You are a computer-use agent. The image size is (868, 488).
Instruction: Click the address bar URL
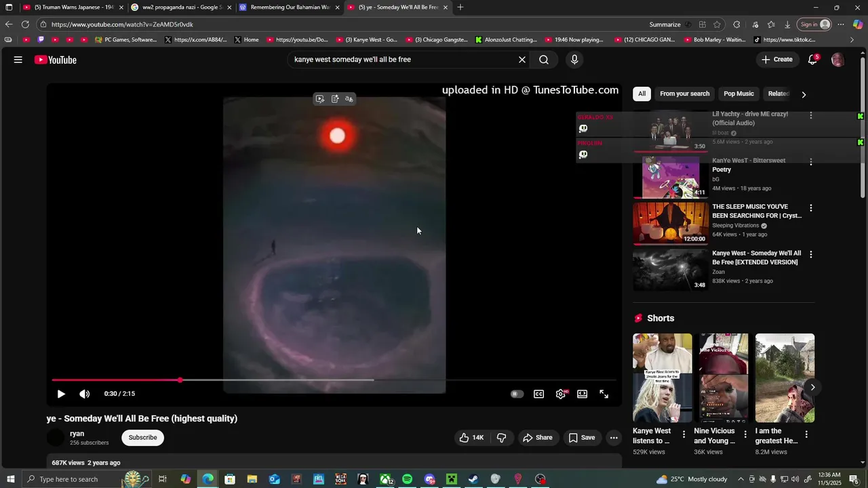point(122,24)
